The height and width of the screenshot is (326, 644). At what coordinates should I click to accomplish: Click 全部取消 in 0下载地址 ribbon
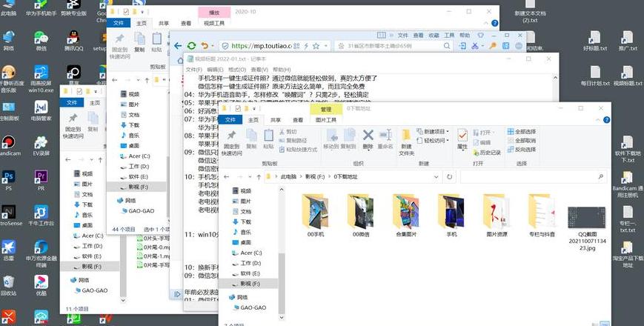click(x=521, y=141)
